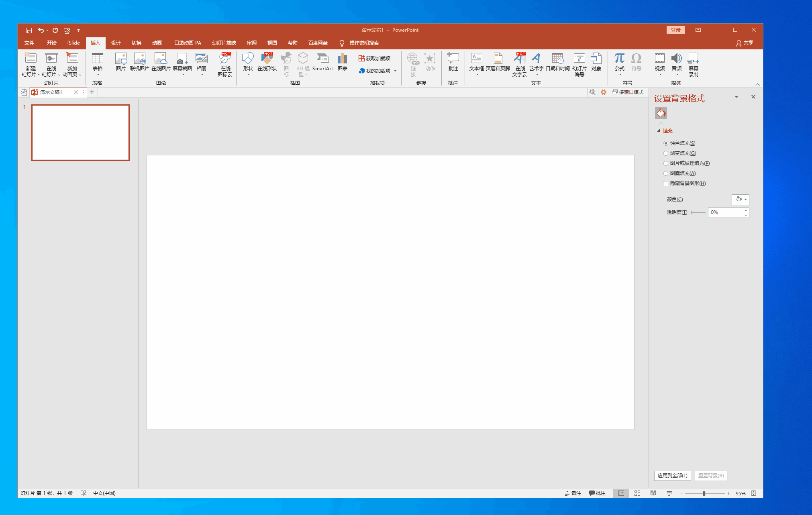Image resolution: width=812 pixels, height=515 pixels.
Task: Insert a Text Box (文本框)
Action: 477,63
